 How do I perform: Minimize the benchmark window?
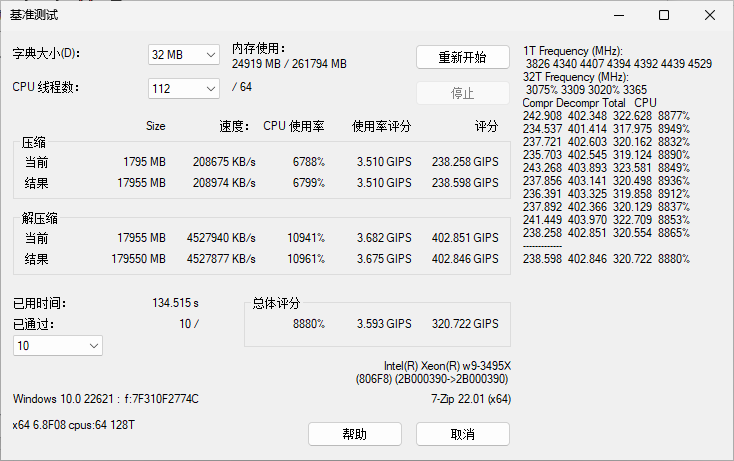(x=619, y=15)
